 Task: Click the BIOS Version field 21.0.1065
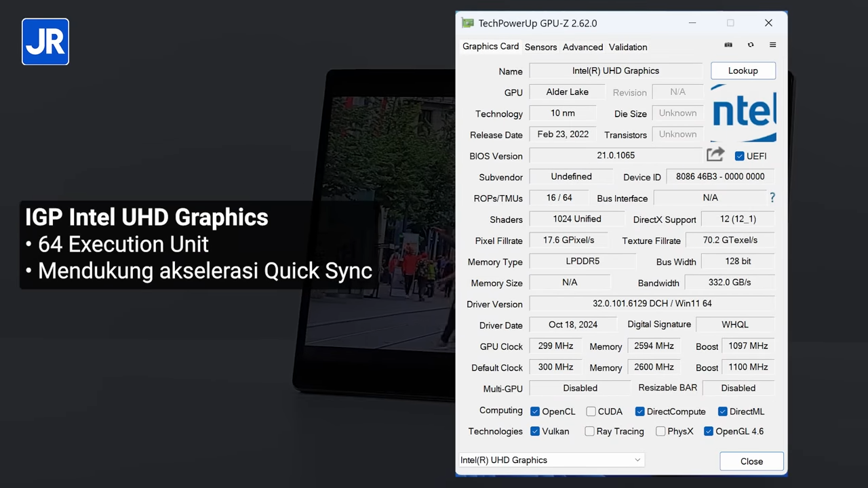[616, 155]
